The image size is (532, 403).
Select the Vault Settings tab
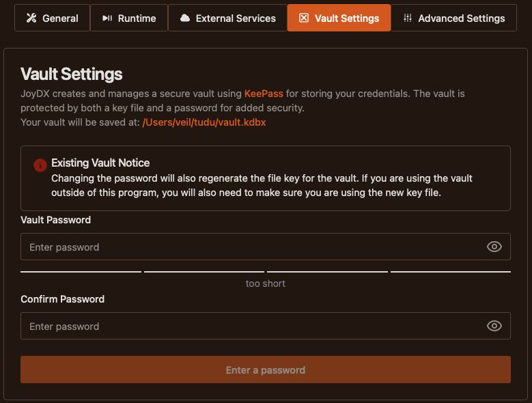point(339,18)
